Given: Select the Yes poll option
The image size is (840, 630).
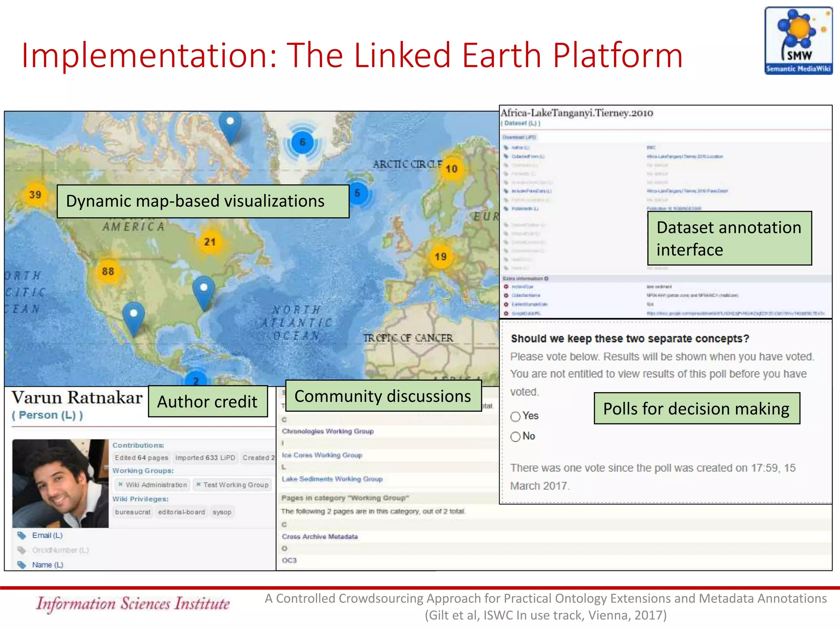Looking at the screenshot, I should [x=516, y=417].
